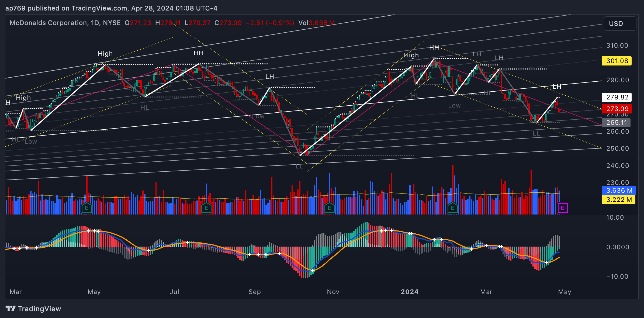
Task: Click the first Mar label starting the time axis
Action: (16, 292)
